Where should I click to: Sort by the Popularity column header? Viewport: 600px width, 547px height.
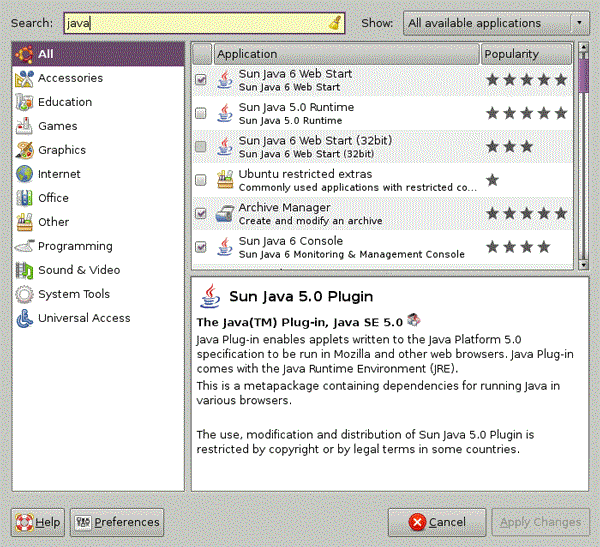pyautogui.click(x=526, y=54)
